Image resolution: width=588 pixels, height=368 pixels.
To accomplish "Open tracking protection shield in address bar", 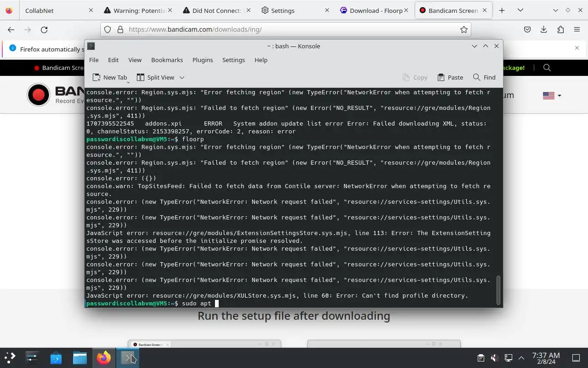I will coord(107,29).
